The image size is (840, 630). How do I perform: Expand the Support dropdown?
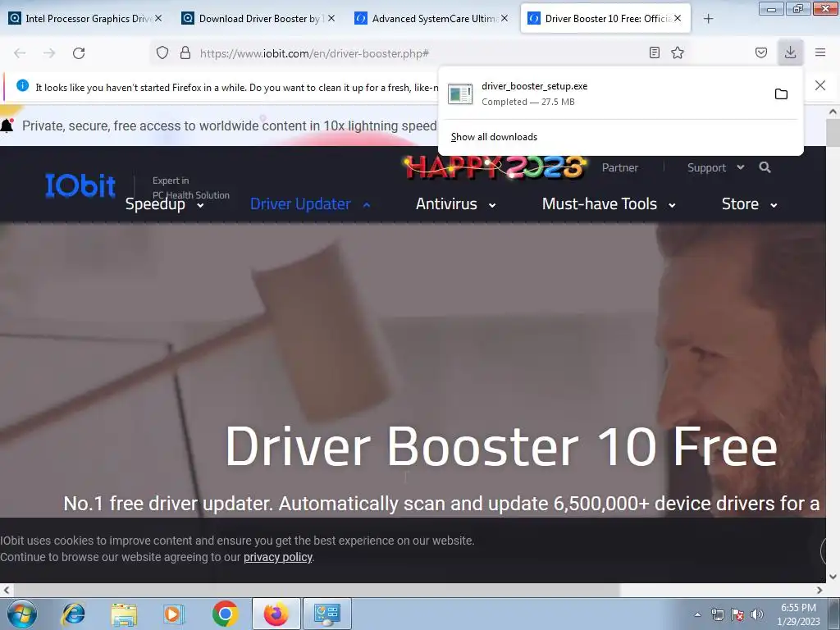tap(715, 167)
